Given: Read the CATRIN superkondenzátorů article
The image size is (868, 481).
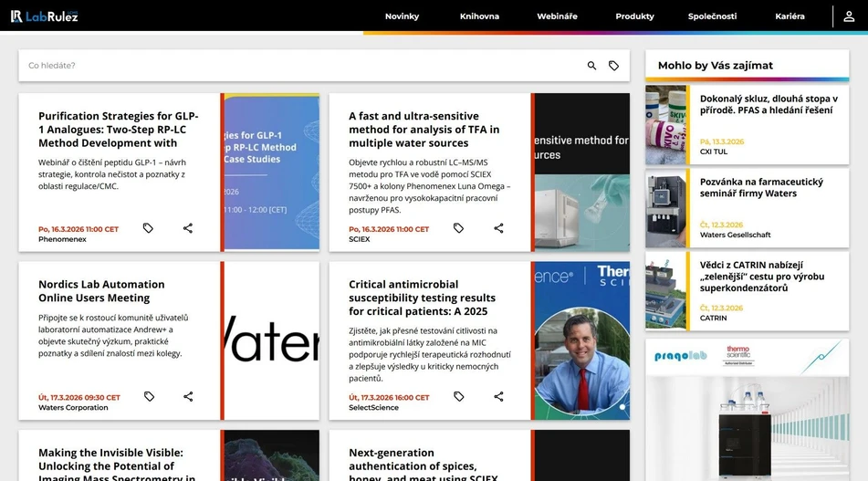Looking at the screenshot, I should pos(761,277).
